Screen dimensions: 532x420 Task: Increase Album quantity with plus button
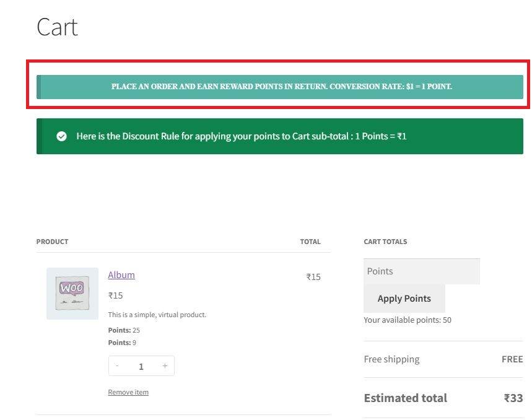click(165, 365)
